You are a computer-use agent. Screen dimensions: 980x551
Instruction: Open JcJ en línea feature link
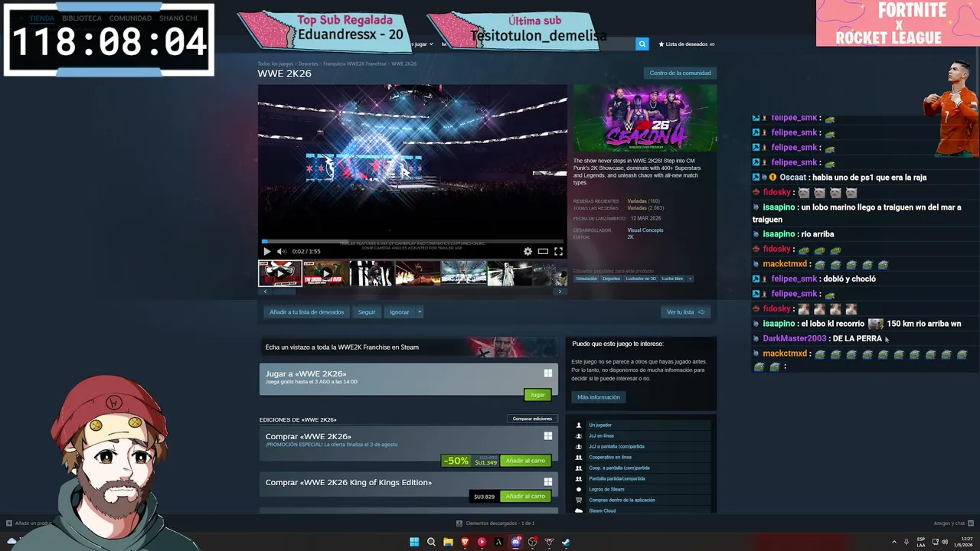point(601,435)
